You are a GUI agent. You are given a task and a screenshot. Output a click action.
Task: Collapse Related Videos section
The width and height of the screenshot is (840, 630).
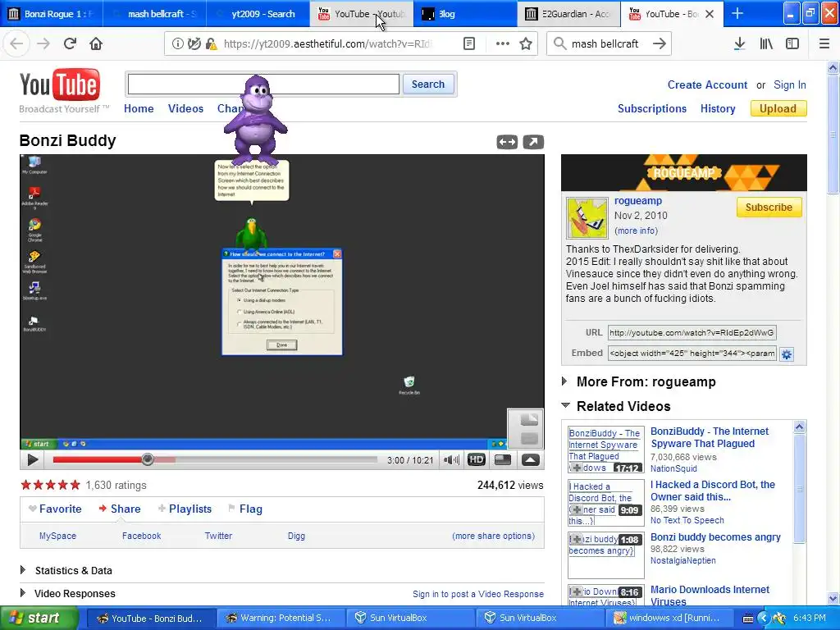pos(565,405)
